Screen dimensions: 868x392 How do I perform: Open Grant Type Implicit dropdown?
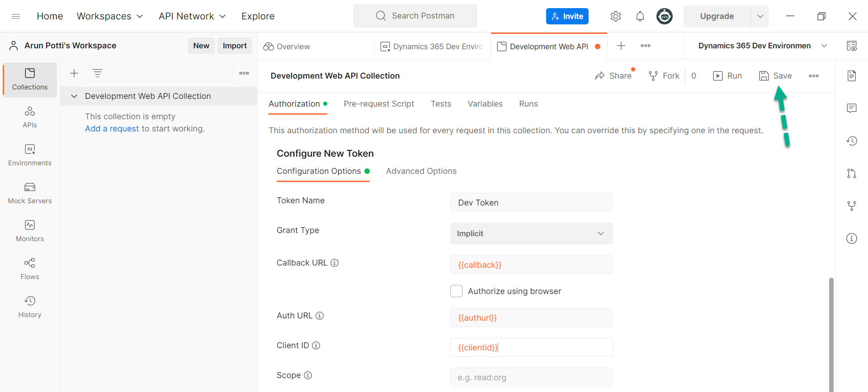click(531, 233)
